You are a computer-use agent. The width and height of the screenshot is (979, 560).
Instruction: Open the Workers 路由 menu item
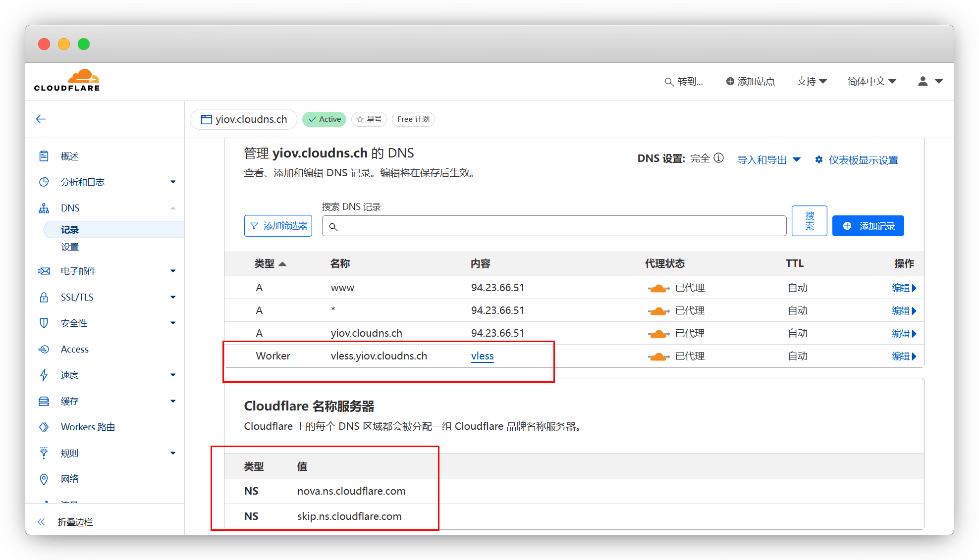coord(88,427)
